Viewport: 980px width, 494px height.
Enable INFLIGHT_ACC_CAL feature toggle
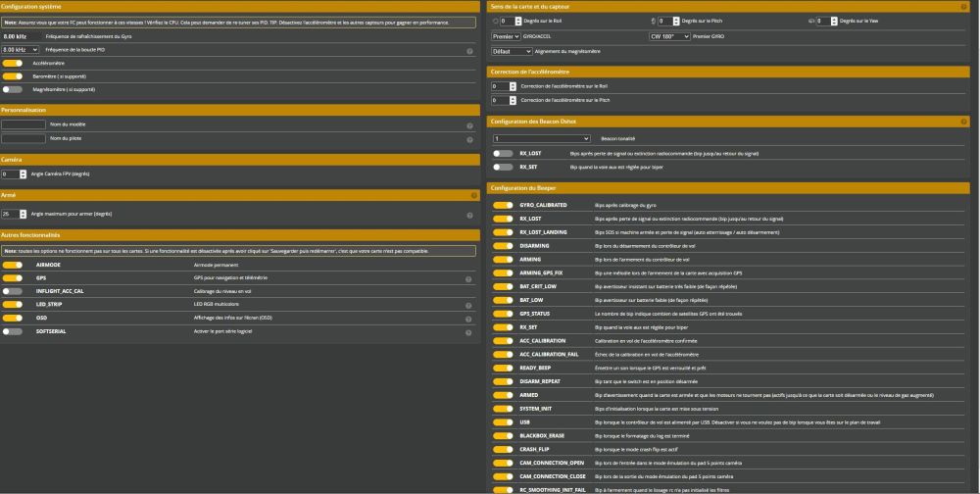12,291
